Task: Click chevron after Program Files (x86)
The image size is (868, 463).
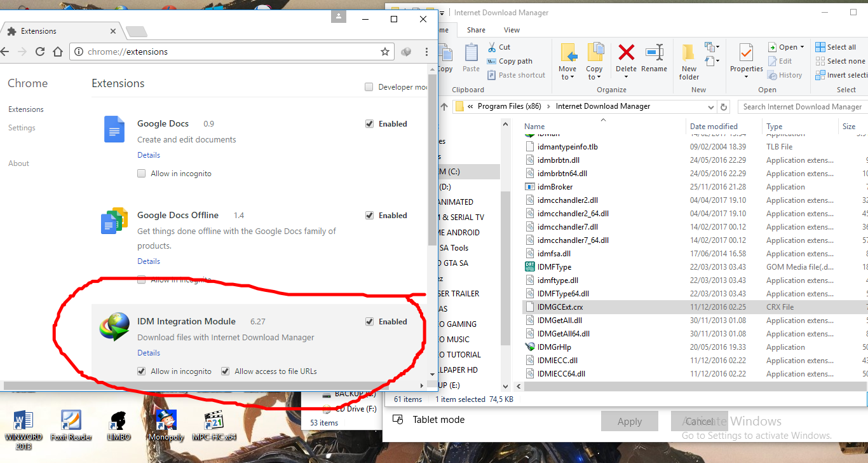Action: [549, 106]
